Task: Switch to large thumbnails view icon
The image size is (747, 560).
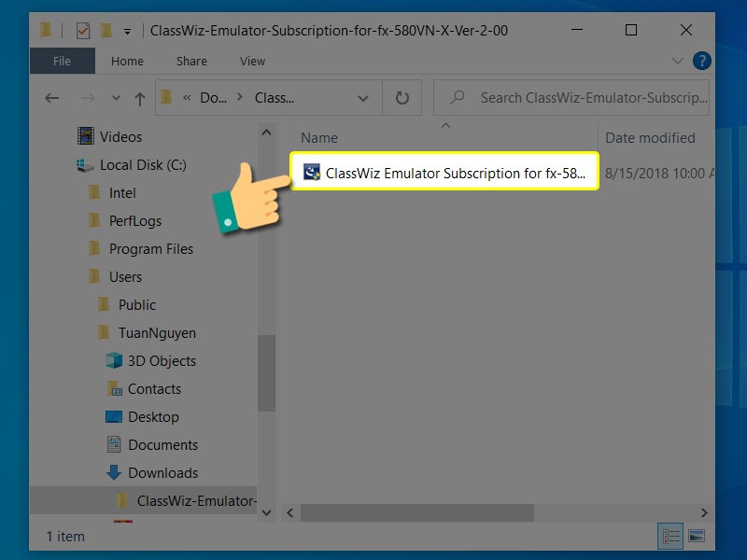Action: (x=696, y=536)
